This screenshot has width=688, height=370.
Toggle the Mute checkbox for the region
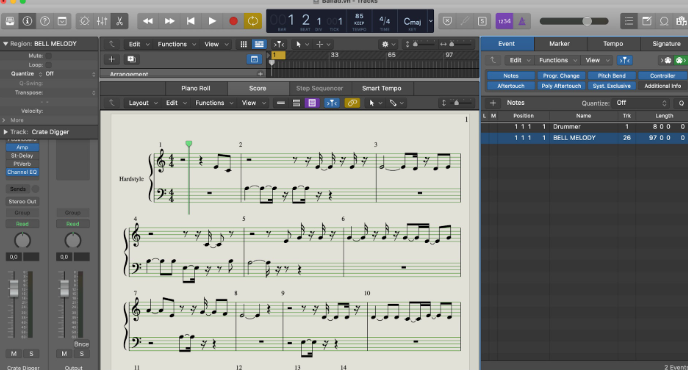coord(48,56)
